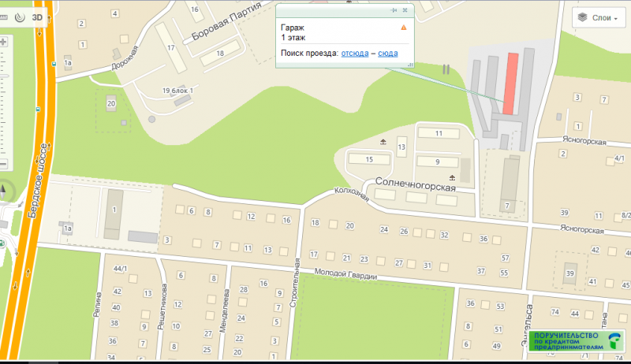Zoom out with the minus button
The height and width of the screenshot is (364, 631).
(x=3, y=164)
